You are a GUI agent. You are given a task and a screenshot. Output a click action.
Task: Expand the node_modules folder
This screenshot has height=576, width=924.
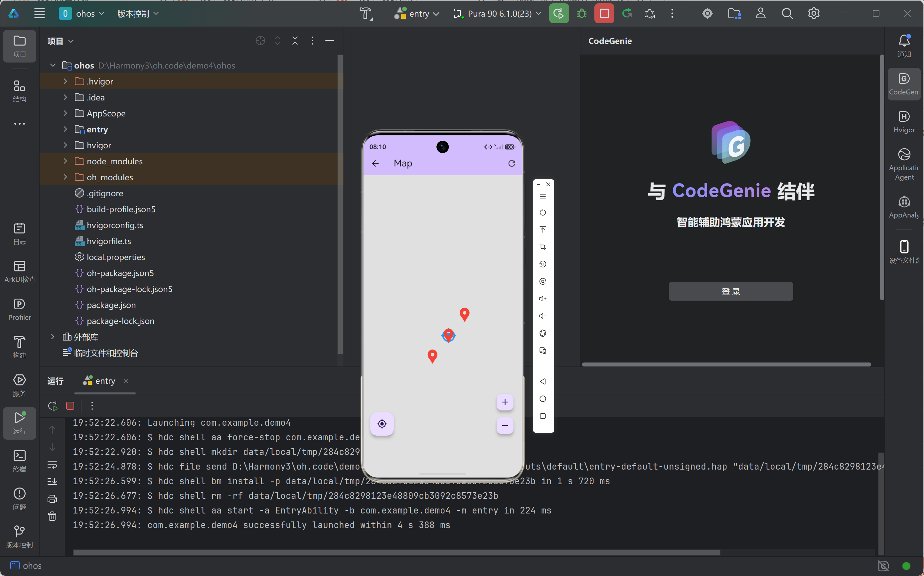point(65,162)
